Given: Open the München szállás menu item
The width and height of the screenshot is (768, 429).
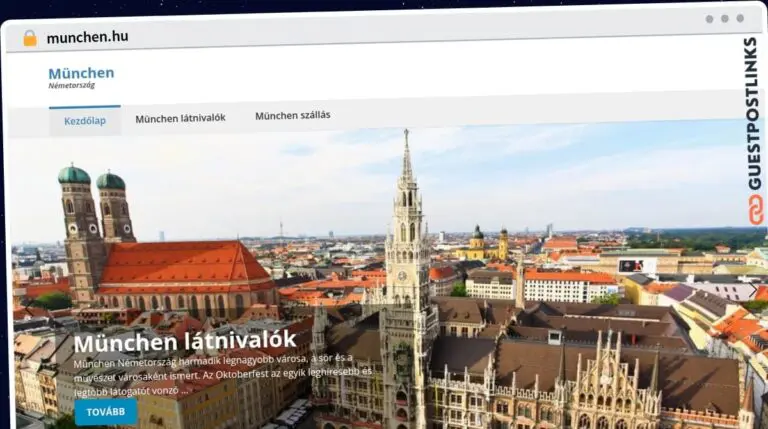Looking at the screenshot, I should 292,116.
